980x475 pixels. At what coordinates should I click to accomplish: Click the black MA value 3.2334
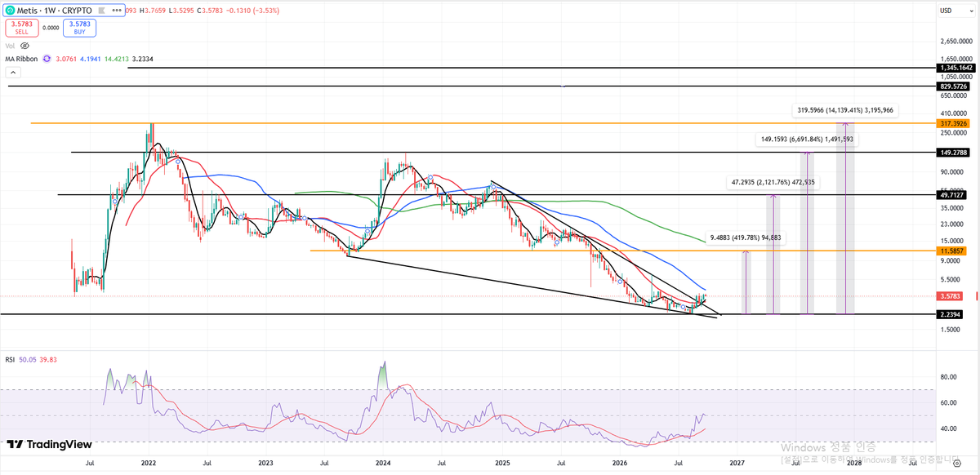tap(143, 59)
